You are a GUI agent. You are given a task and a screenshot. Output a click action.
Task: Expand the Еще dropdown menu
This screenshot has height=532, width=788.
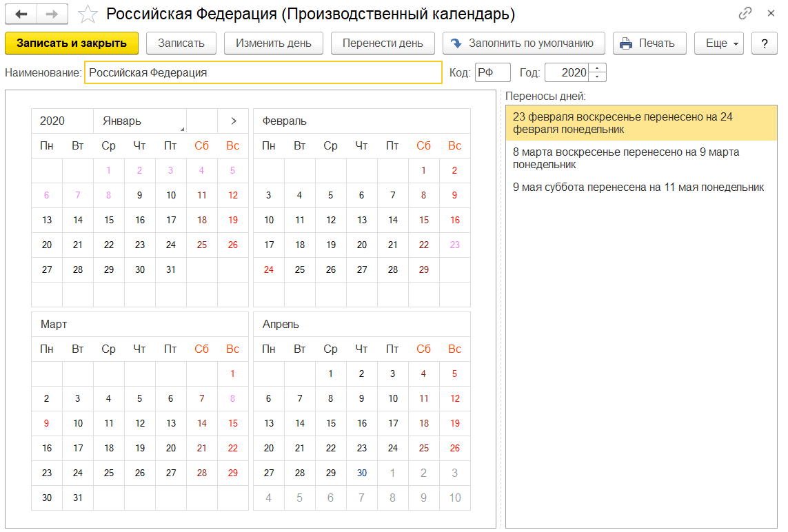click(x=722, y=43)
